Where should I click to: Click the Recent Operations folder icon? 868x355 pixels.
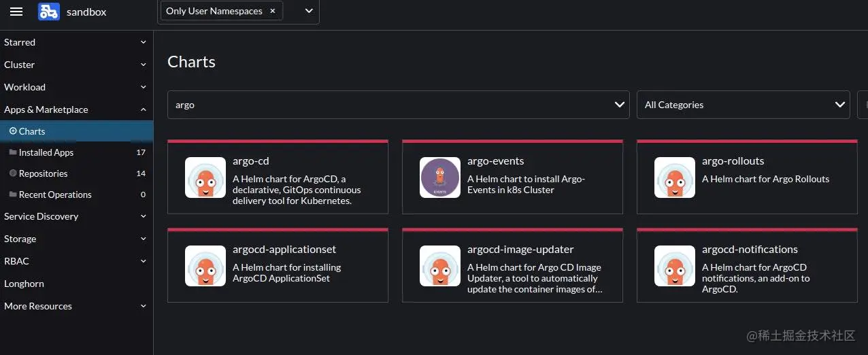13,195
